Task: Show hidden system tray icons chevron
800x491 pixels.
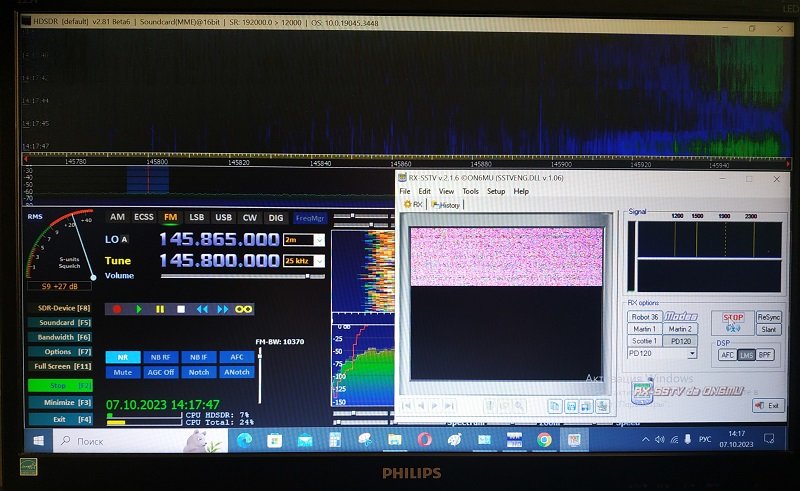Action: tap(645, 439)
